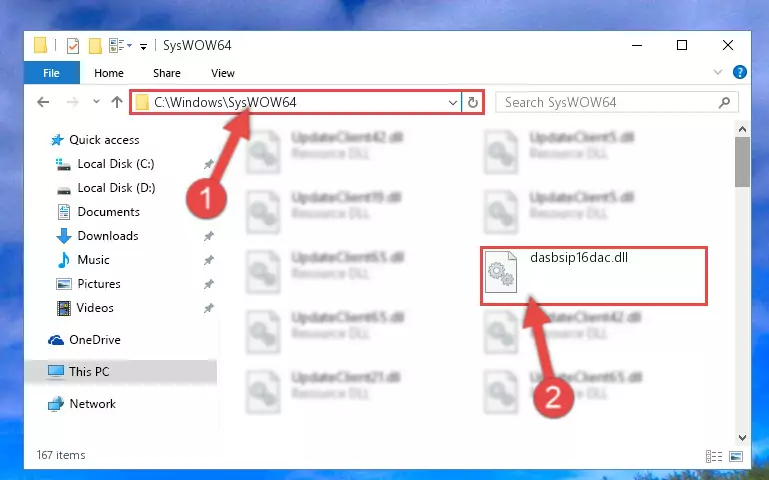Open Local Disk (C:) in sidebar
The image size is (769, 480).
coord(116,164)
